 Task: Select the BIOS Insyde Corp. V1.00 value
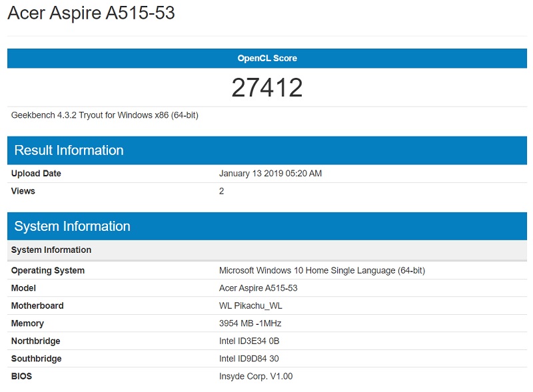253,376
